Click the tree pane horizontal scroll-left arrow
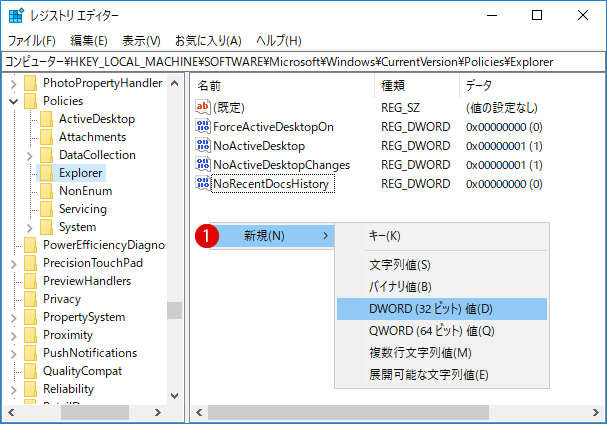Viewport: 607px width, 424px height. coord(12,413)
